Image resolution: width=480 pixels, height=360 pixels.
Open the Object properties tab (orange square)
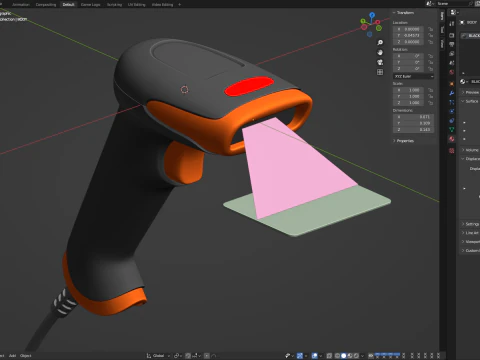452,83
